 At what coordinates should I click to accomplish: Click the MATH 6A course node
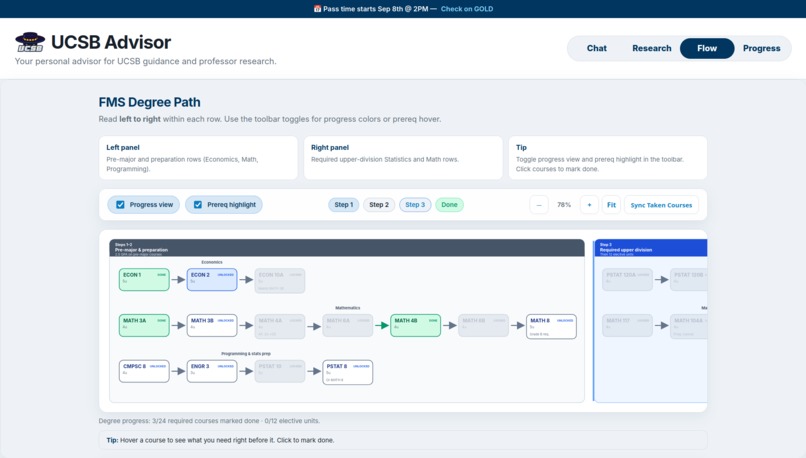point(347,325)
